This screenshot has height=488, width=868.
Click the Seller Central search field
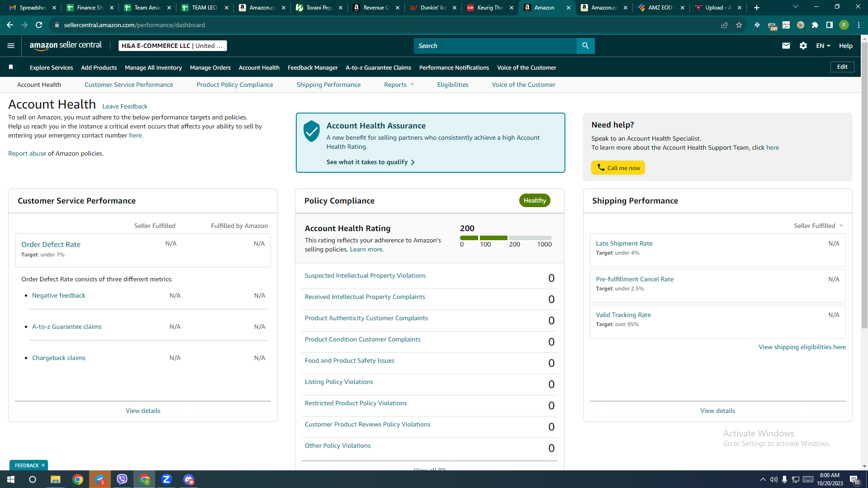(x=495, y=46)
